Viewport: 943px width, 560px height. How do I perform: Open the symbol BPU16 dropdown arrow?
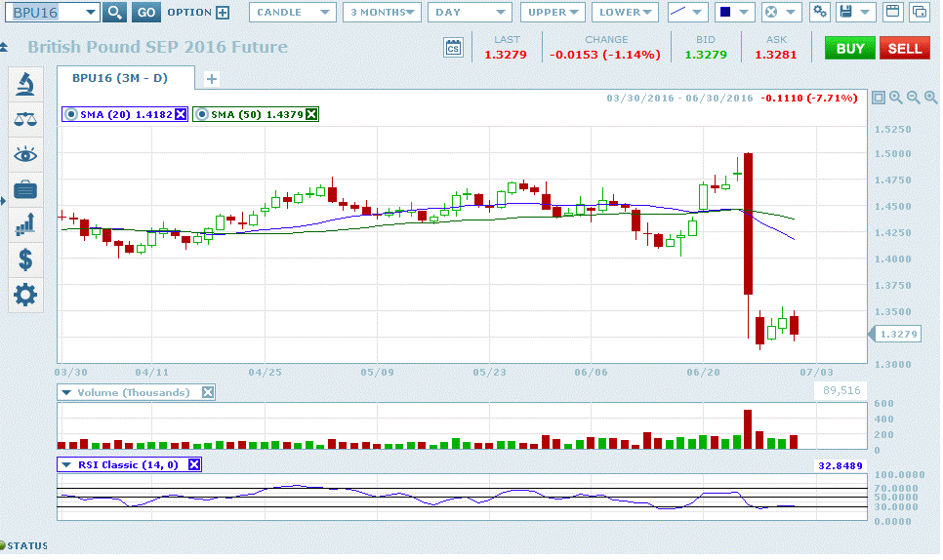pyautogui.click(x=90, y=12)
